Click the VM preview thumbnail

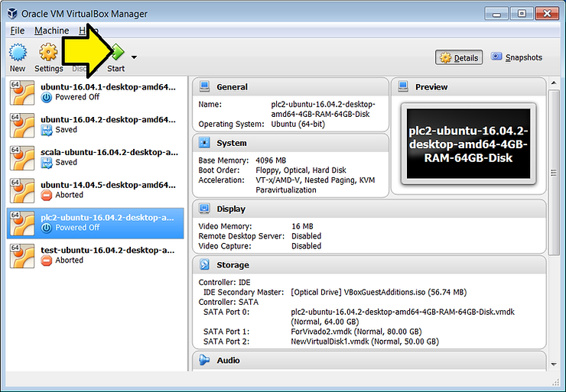click(x=468, y=144)
